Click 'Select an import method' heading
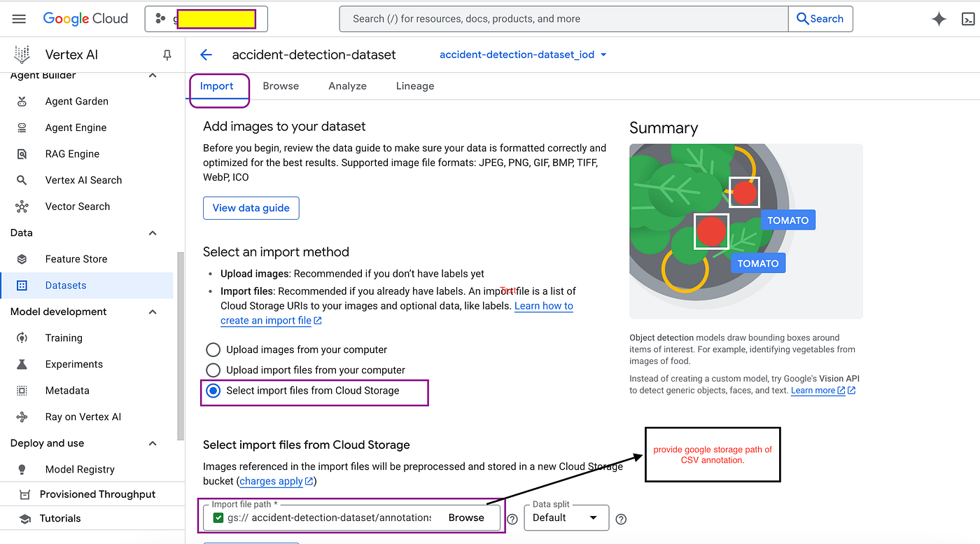 click(276, 252)
